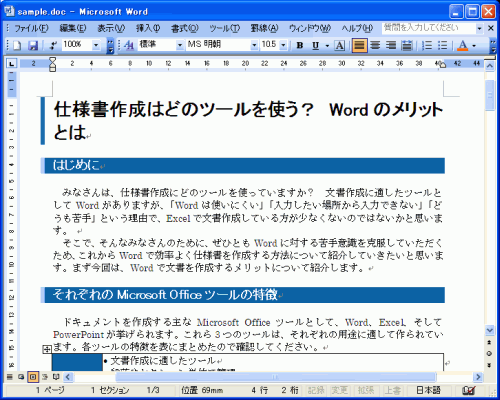Expand the standard toolbar options chevron

110,46
